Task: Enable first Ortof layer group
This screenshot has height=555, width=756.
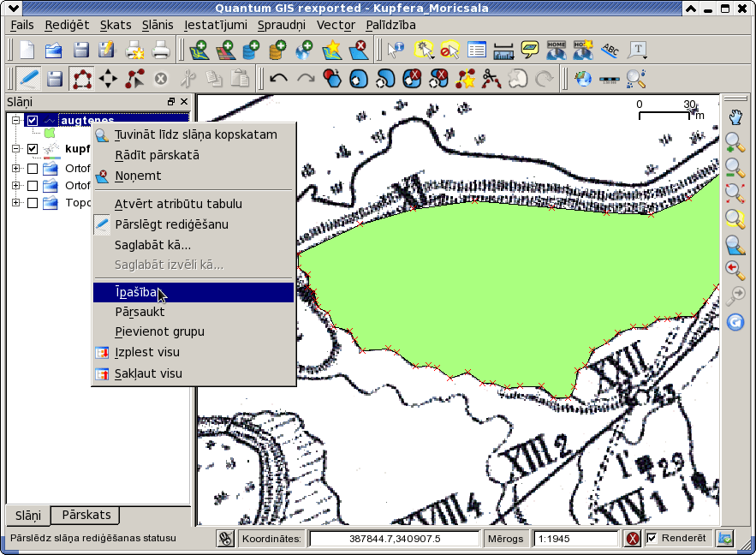Action: point(33,168)
